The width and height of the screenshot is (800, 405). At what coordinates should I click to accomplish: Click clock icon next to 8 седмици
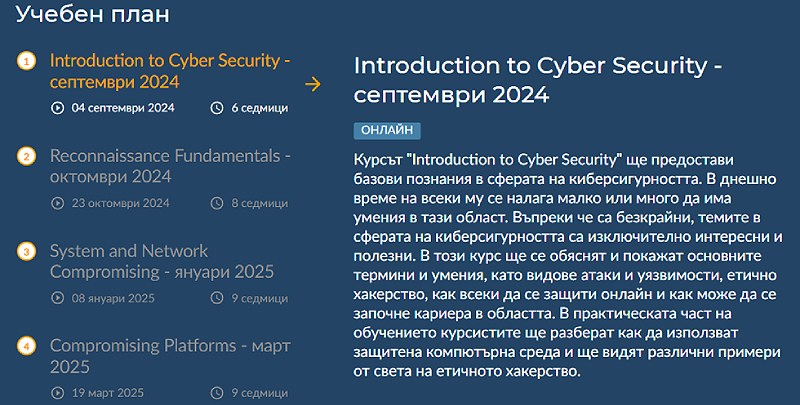click(x=217, y=203)
